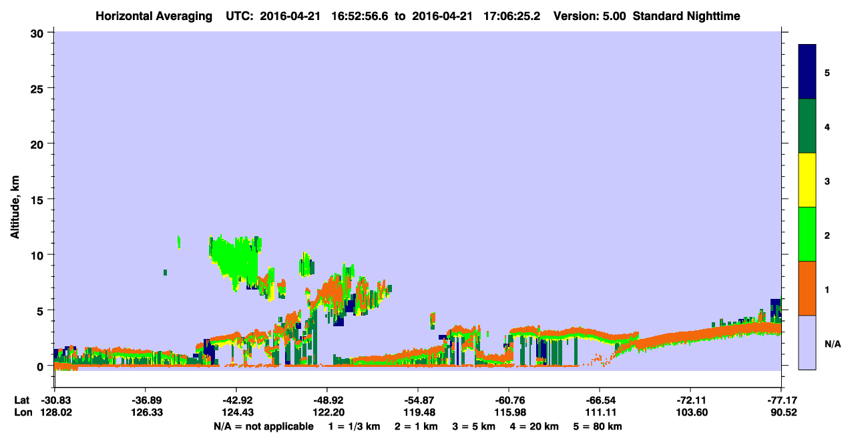Click the orange level 1 colorbar segment
Screen dimensions: 868x445
click(807, 288)
